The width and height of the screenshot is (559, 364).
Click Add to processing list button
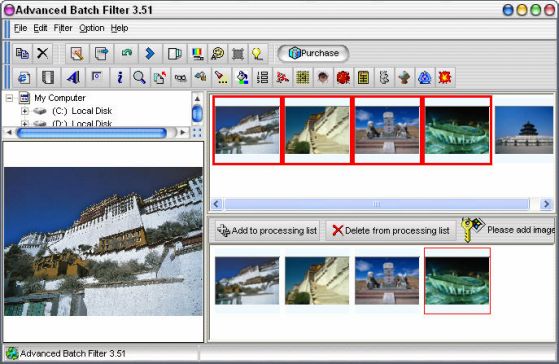pos(267,230)
